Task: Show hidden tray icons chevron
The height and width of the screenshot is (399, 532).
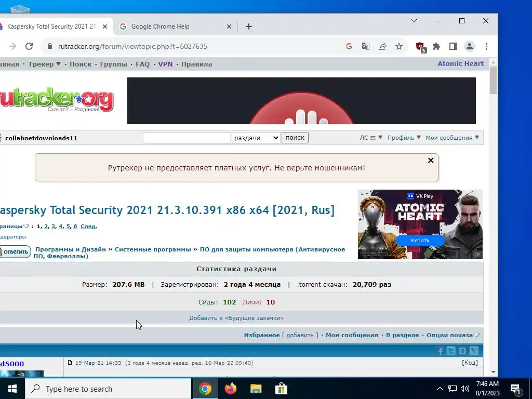Action: (x=440, y=389)
